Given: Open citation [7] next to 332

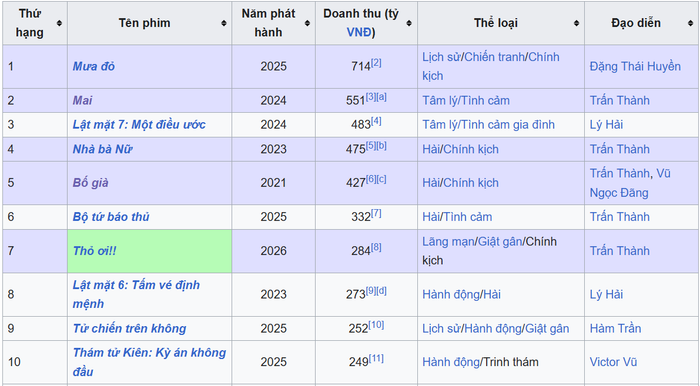Looking at the screenshot, I should pos(376,213).
